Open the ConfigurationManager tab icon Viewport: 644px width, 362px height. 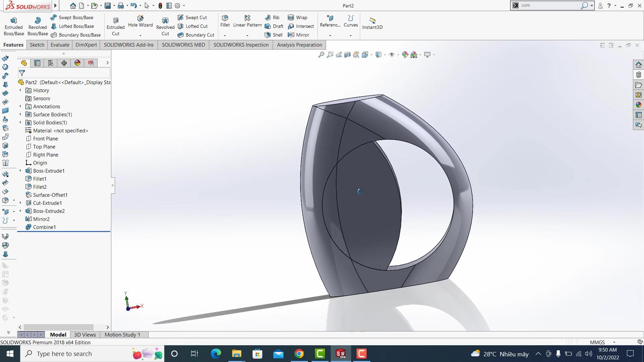click(51, 63)
